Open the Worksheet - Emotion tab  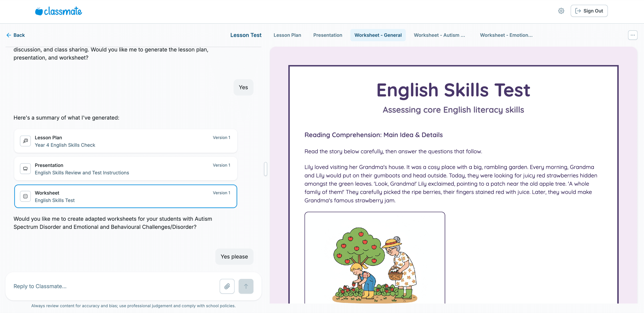click(x=506, y=35)
